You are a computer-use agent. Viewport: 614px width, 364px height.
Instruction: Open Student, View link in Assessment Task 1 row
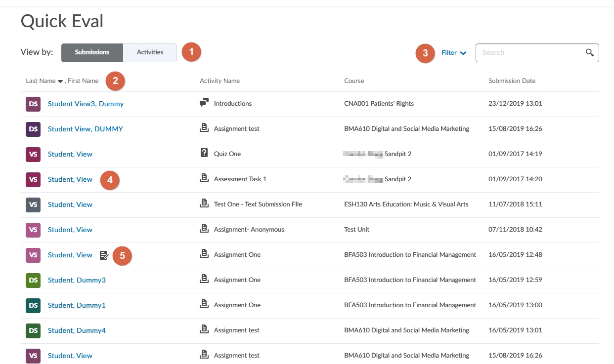point(70,179)
